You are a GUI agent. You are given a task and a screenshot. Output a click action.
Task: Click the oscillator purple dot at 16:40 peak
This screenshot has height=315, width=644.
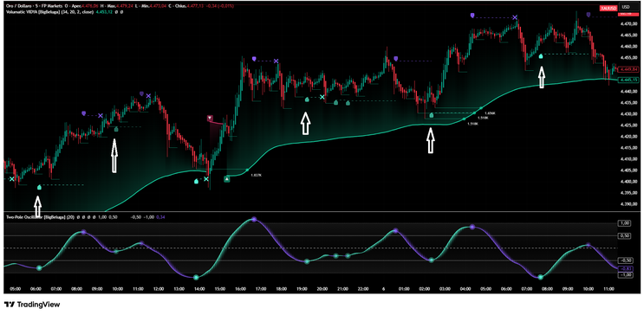[254, 220]
